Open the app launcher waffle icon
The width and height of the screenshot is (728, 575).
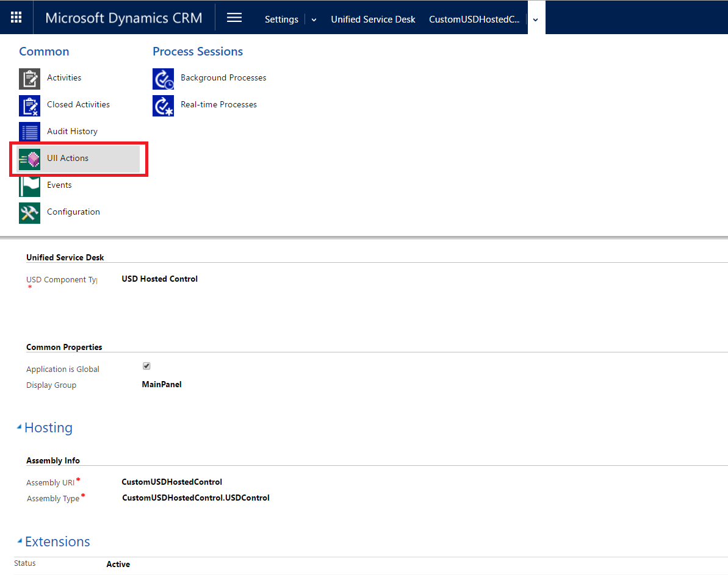[x=16, y=18]
